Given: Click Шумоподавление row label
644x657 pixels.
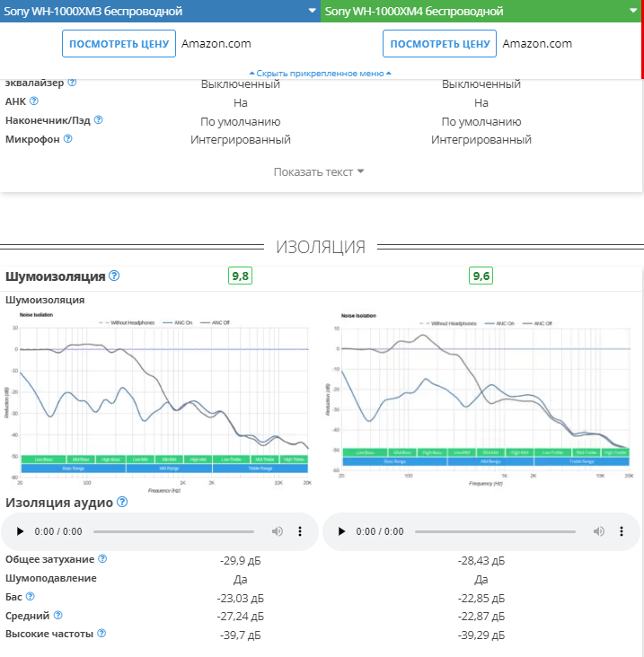Looking at the screenshot, I should point(51,578).
